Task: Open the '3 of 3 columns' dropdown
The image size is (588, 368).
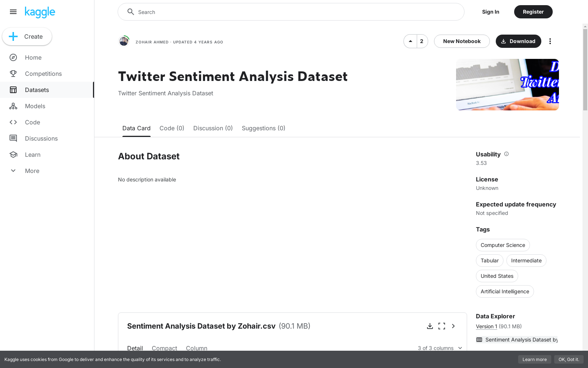Action: [440, 348]
